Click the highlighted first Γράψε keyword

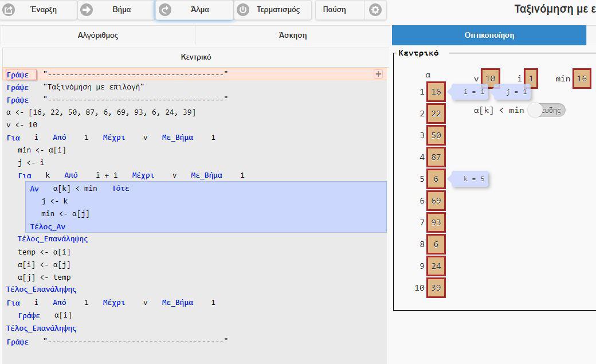(21, 75)
